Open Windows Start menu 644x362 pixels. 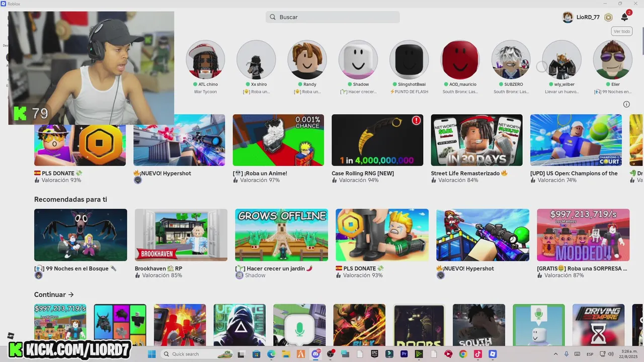click(151, 354)
